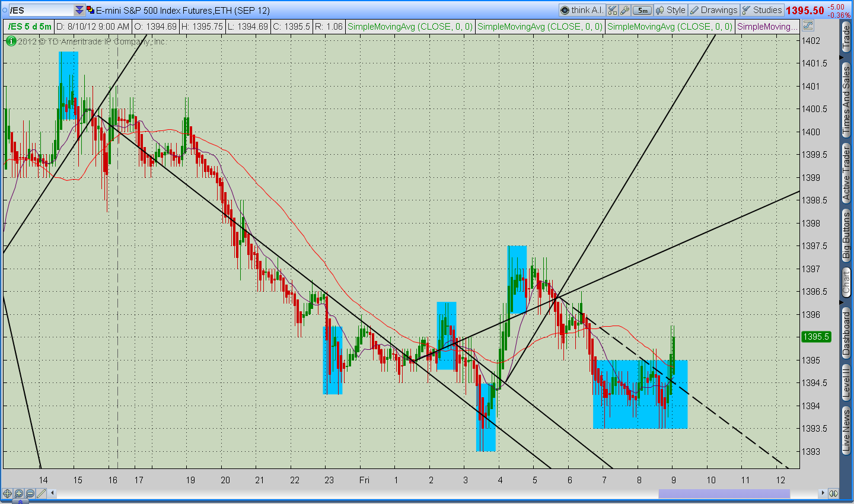The height and width of the screenshot is (504, 854).
Task: Click the horizontal scrollbar thumb
Action: tap(724, 493)
